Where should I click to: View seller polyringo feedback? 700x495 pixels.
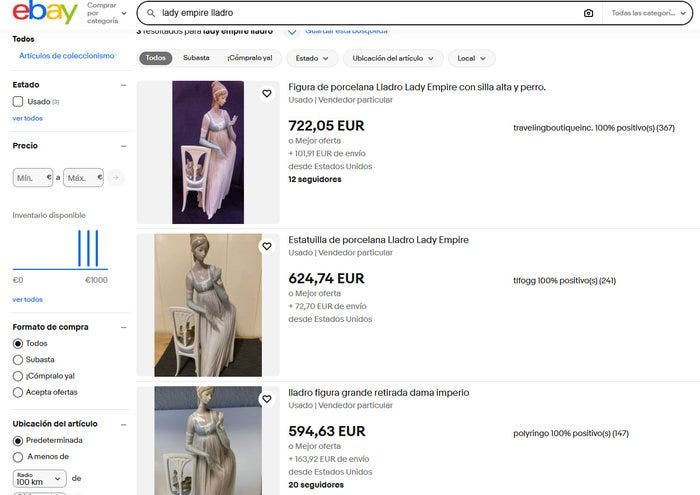coord(571,433)
